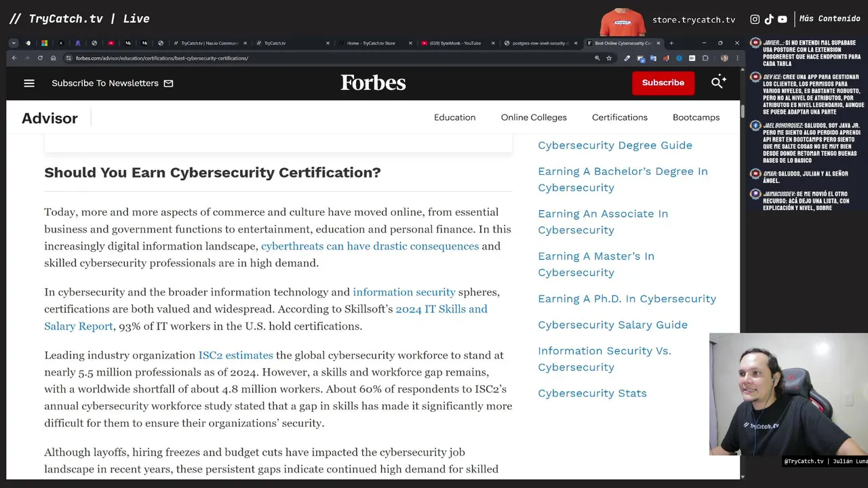Open the Google Translate extension
868x488 pixels.
point(653,58)
